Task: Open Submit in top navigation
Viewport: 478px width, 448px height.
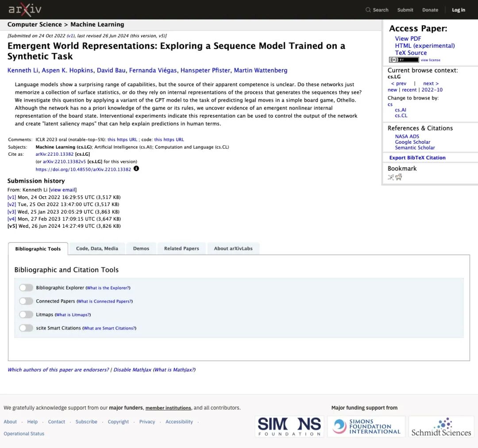Action: 405,10
